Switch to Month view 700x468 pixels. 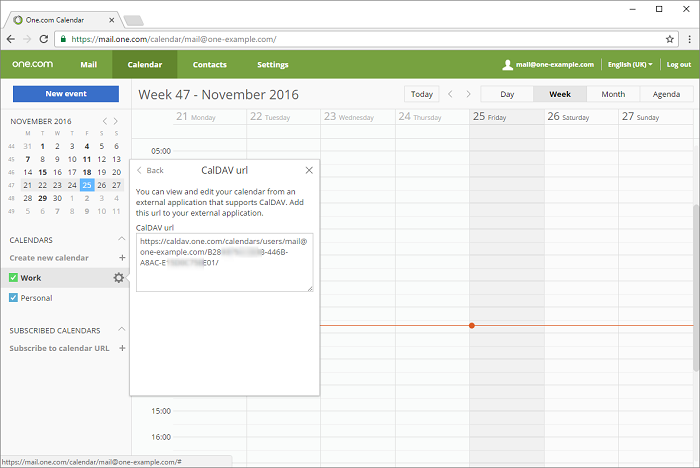(613, 94)
